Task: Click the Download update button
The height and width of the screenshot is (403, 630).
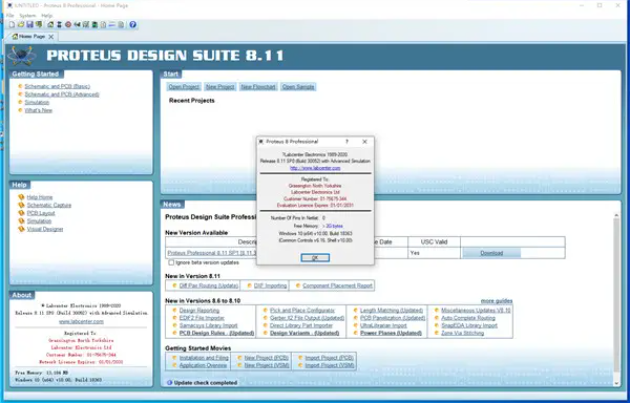Action: click(491, 253)
